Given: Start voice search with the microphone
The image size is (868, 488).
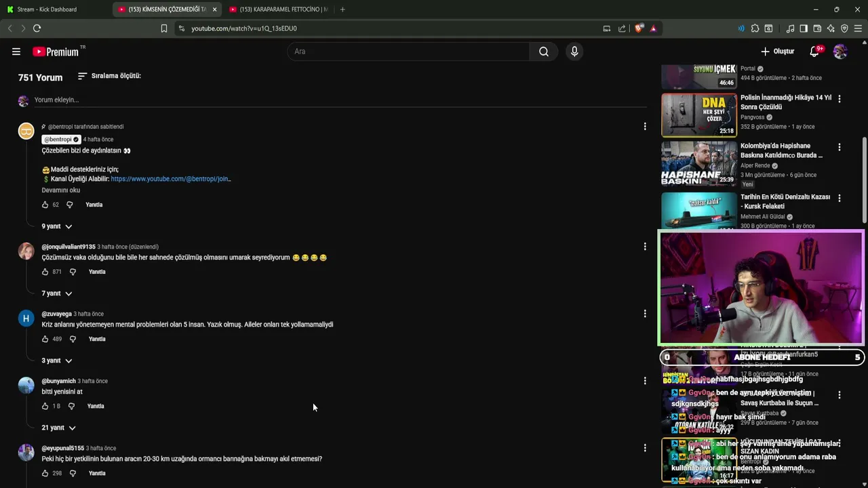Looking at the screenshot, I should pos(574,52).
